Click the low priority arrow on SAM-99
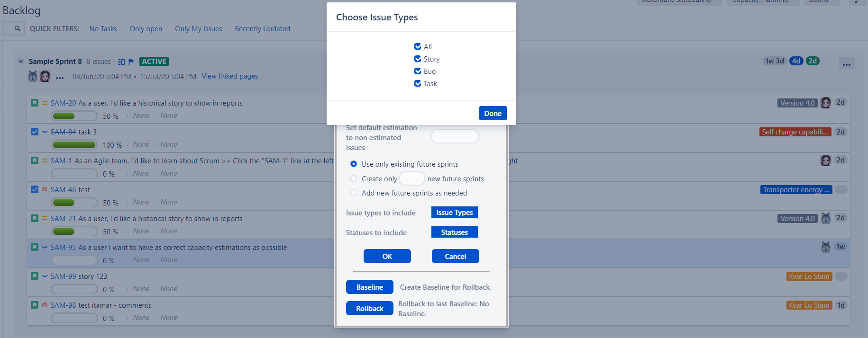 point(45,276)
